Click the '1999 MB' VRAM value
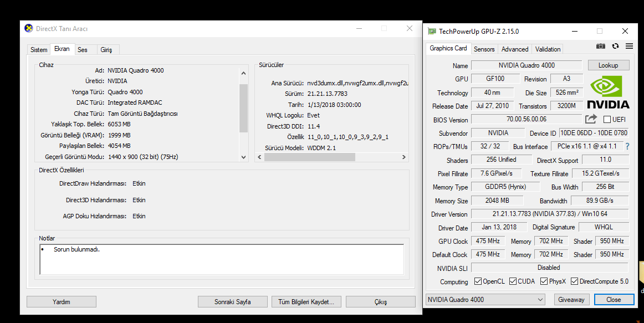The height and width of the screenshot is (323, 644). pyautogui.click(x=120, y=135)
